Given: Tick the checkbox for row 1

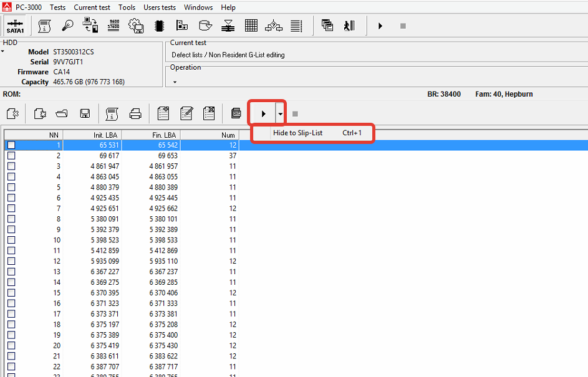Looking at the screenshot, I should point(11,145).
